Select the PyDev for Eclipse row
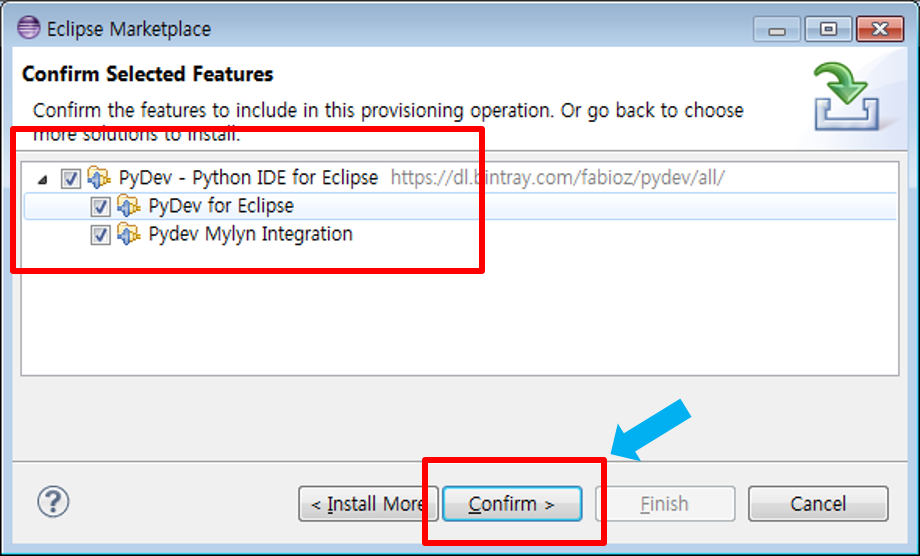Image resolution: width=920 pixels, height=556 pixels. click(x=221, y=207)
